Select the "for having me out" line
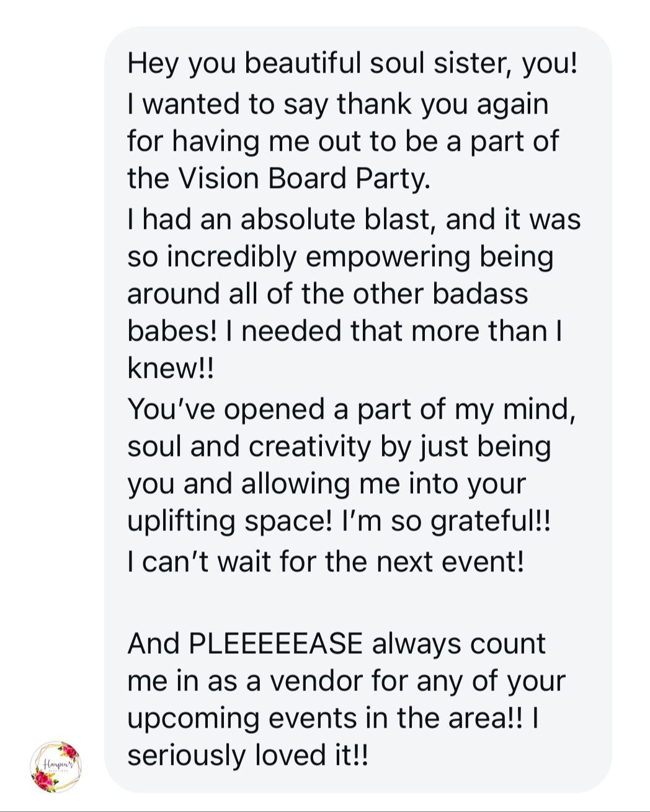Screen dimensions: 650x812 coord(343,141)
